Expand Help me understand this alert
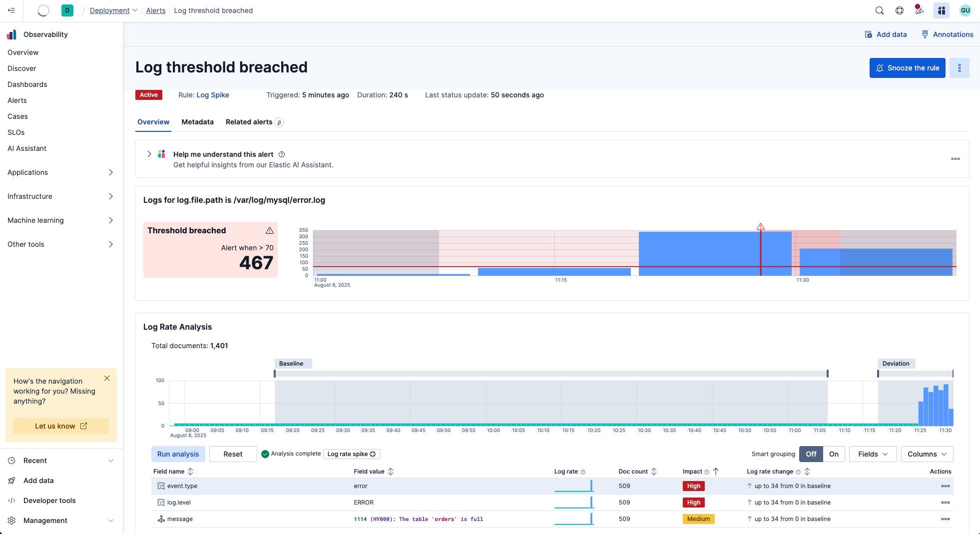 click(x=149, y=154)
